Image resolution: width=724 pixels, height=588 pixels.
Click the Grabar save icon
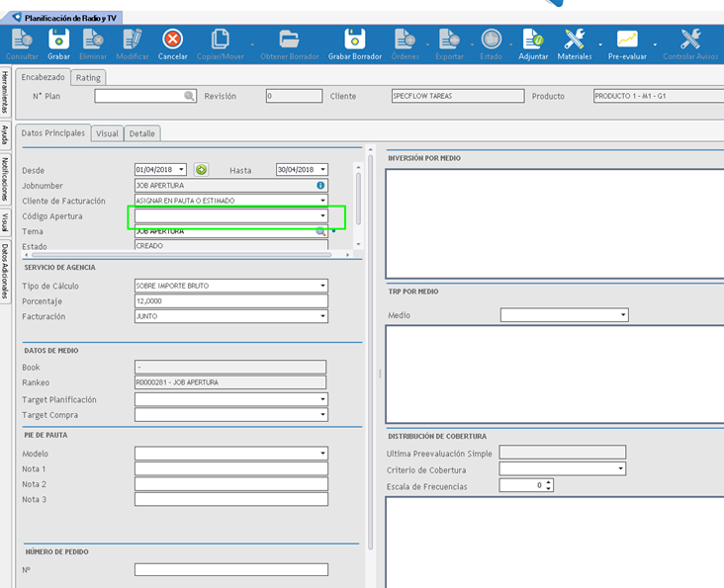click(x=58, y=40)
